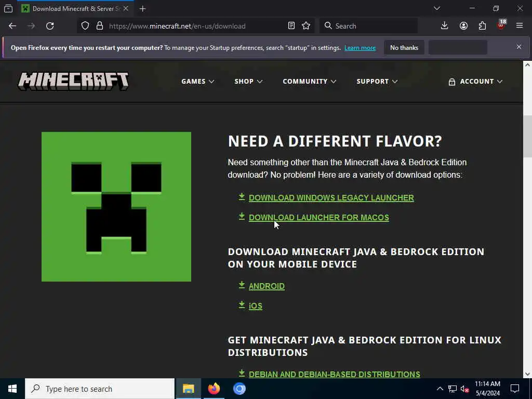Image resolution: width=532 pixels, height=399 pixels.
Task: Open the Windows Start menu
Action: (x=12, y=389)
